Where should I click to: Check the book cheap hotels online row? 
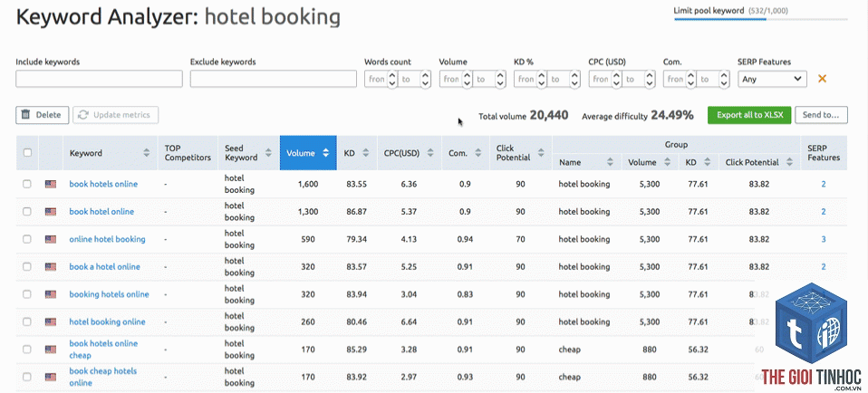[x=27, y=377]
